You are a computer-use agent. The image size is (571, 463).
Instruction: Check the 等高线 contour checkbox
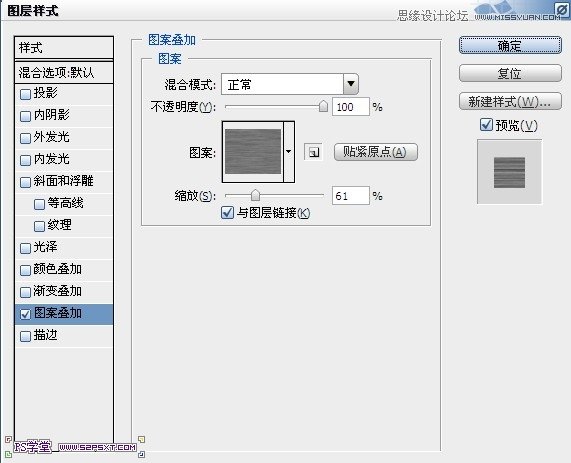click(x=39, y=204)
